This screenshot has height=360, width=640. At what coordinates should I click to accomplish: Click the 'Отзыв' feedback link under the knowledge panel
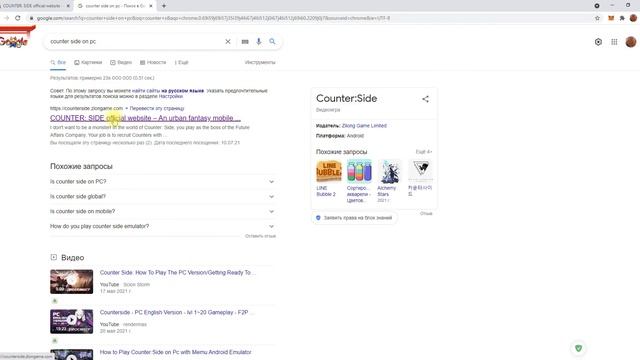(426, 213)
